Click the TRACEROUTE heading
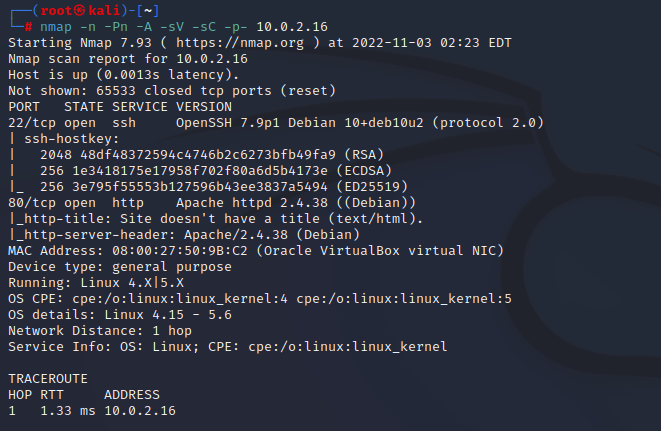The height and width of the screenshot is (431, 661). click(48, 379)
